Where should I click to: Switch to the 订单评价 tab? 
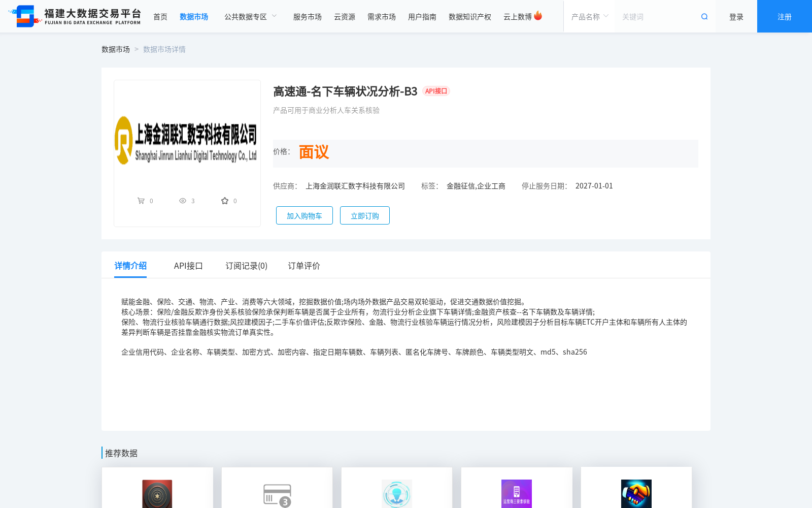pyautogui.click(x=304, y=266)
